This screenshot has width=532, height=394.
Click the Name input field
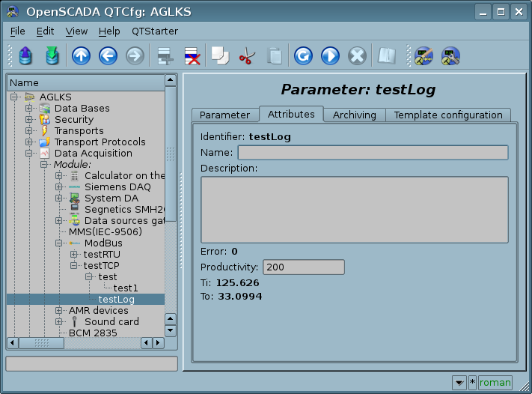click(373, 153)
